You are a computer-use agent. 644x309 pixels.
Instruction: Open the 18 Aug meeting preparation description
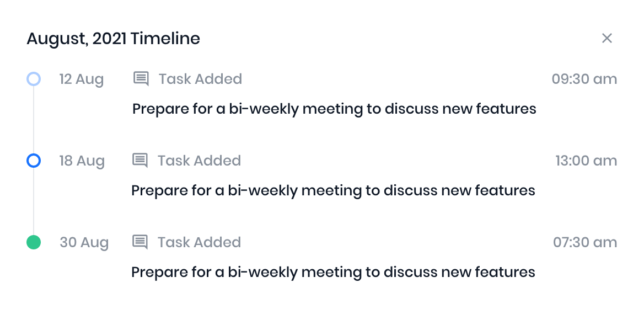pos(333,190)
